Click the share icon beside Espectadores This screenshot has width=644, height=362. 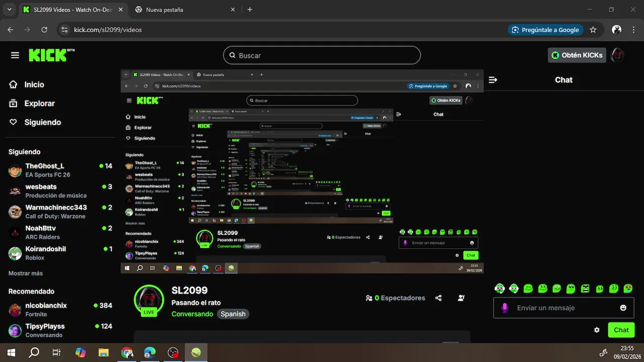click(x=438, y=298)
